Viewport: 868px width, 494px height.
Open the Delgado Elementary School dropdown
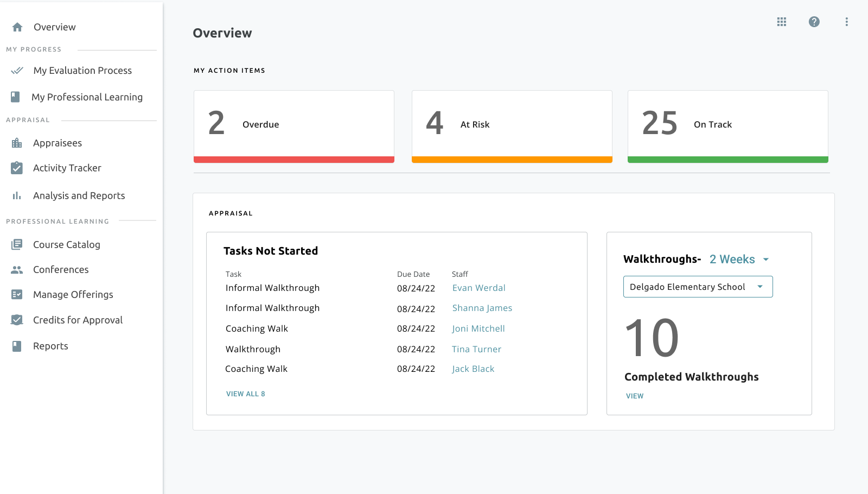[x=698, y=287]
